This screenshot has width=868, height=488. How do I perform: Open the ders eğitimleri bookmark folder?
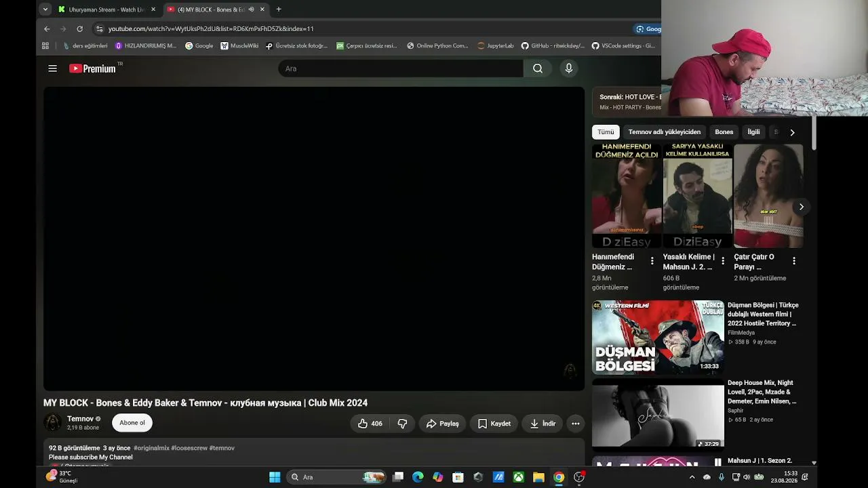click(85, 46)
